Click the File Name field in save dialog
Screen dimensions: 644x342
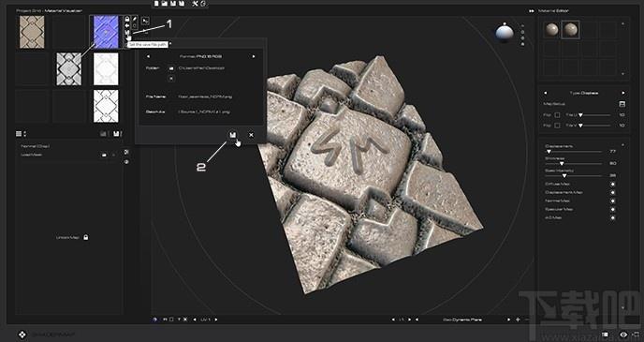pyautogui.click(x=205, y=97)
